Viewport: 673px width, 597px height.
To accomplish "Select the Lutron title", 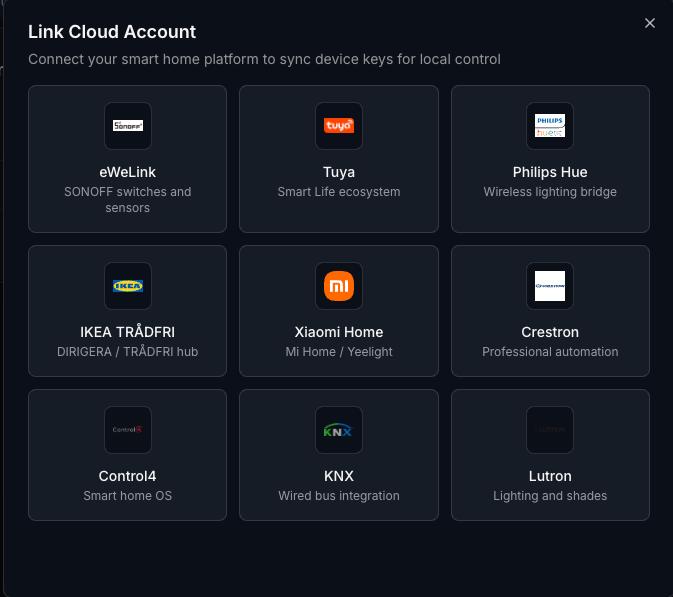I will click(550, 476).
